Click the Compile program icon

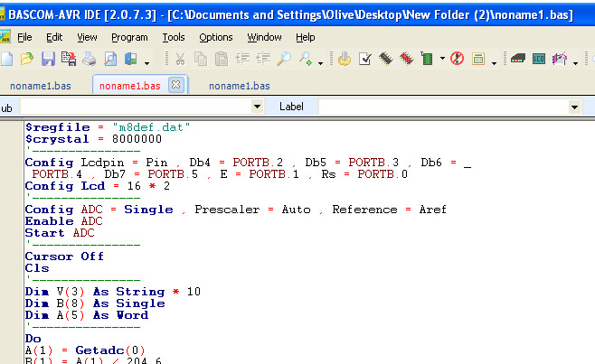point(345,59)
